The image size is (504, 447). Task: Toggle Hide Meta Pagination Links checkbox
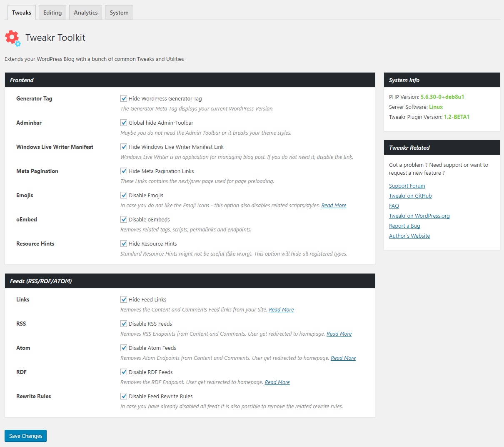coord(124,171)
